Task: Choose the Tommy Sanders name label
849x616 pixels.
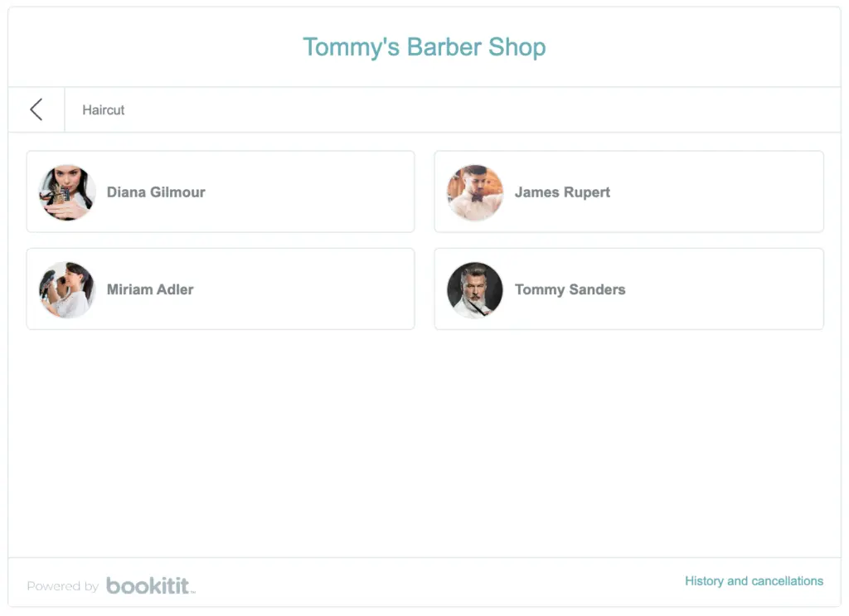Action: pyautogui.click(x=570, y=289)
